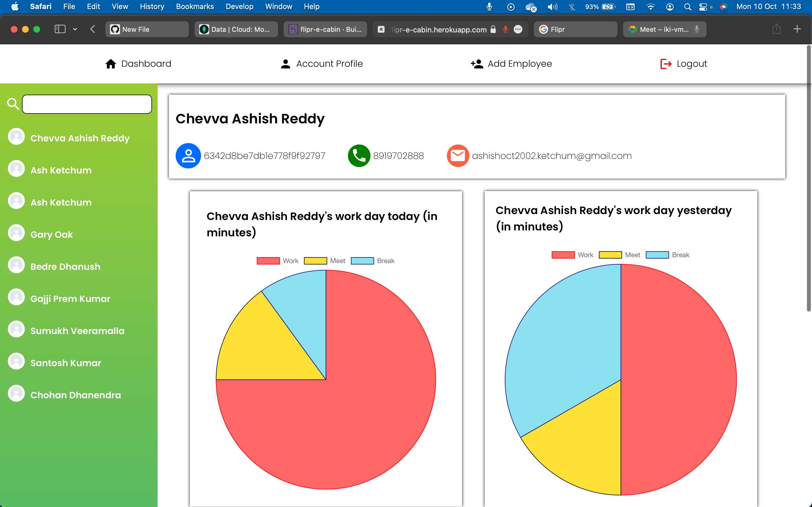Click the blue user ID badge icon
The image size is (812, 507).
188,155
